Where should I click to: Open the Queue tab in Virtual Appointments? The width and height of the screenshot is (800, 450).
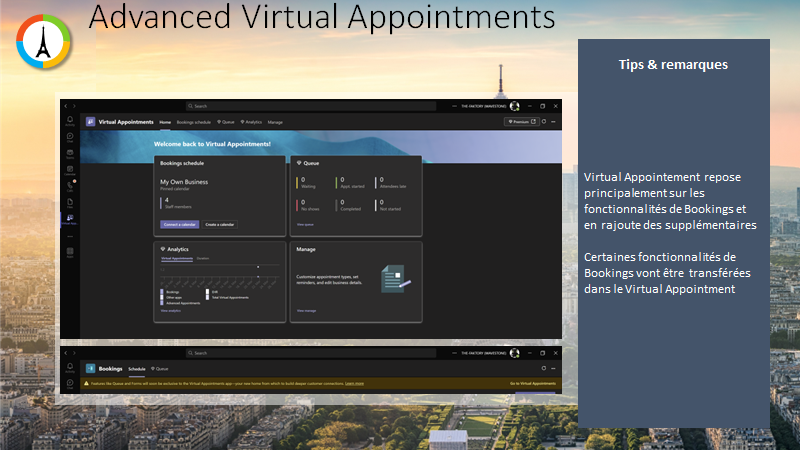coord(226,122)
